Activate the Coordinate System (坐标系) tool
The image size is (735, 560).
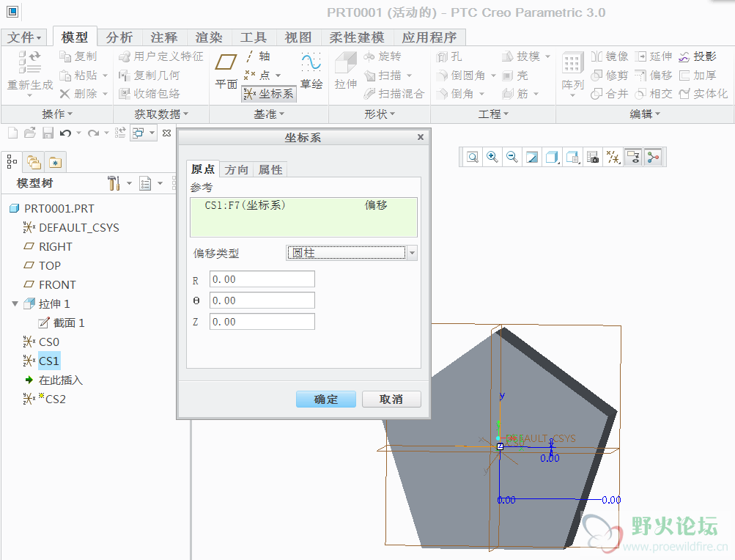(x=269, y=94)
